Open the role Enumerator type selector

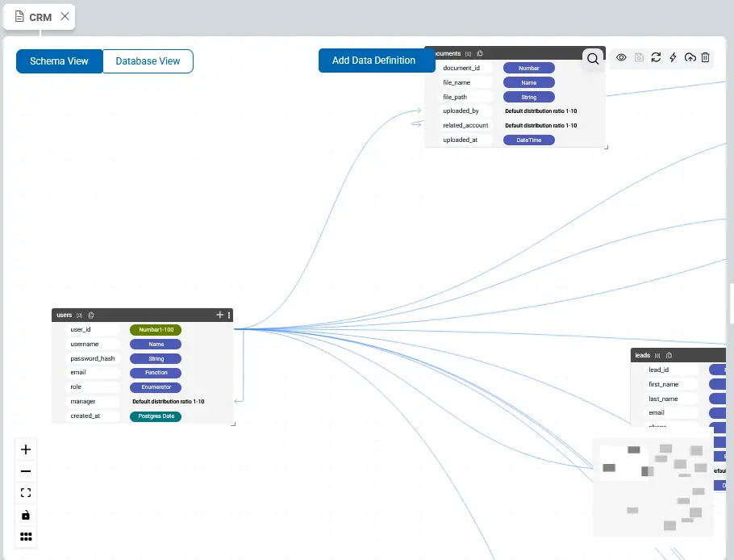156,387
